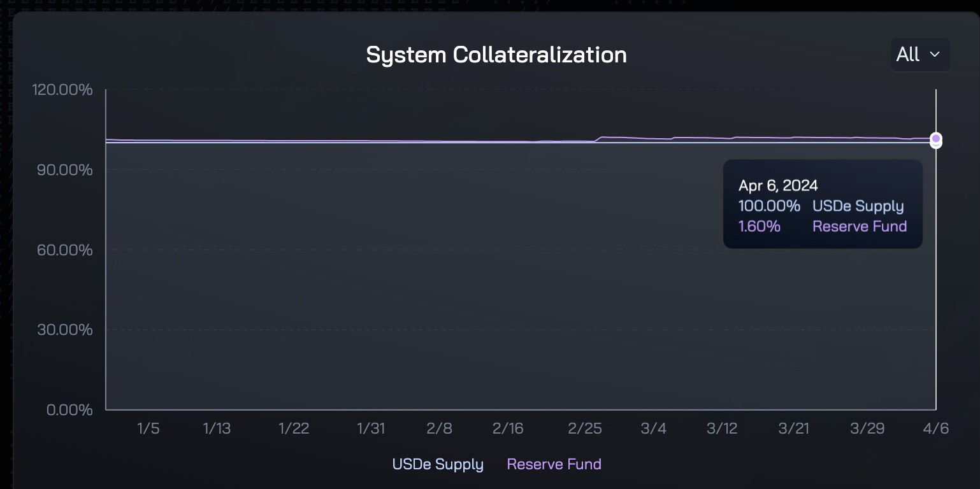
Task: Click the 1/22 date axis label
Action: tap(294, 429)
